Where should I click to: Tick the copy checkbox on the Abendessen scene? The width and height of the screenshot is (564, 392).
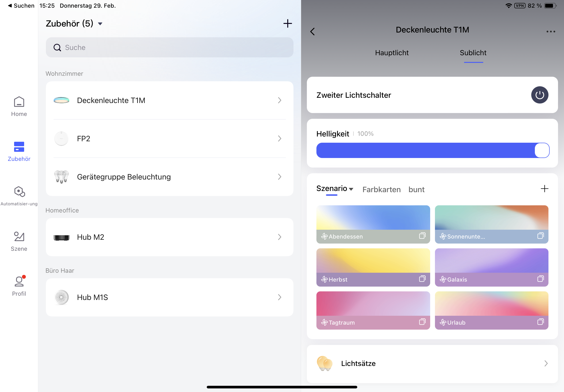422,236
